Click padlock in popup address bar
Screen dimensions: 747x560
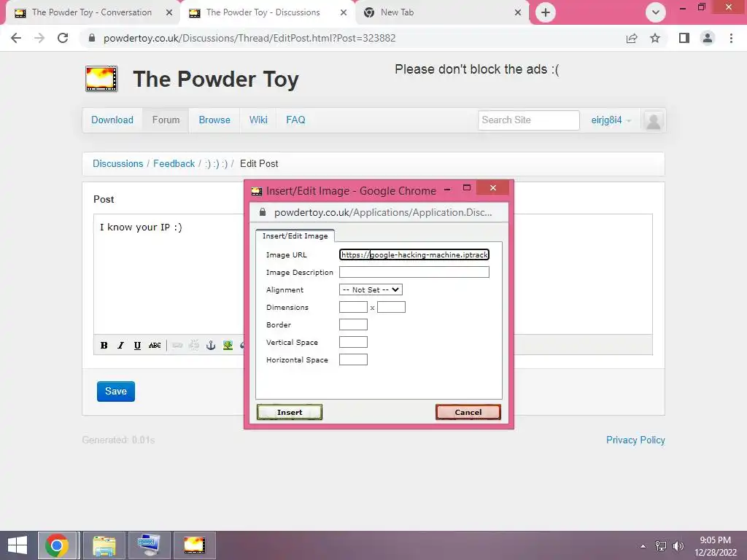(262, 212)
